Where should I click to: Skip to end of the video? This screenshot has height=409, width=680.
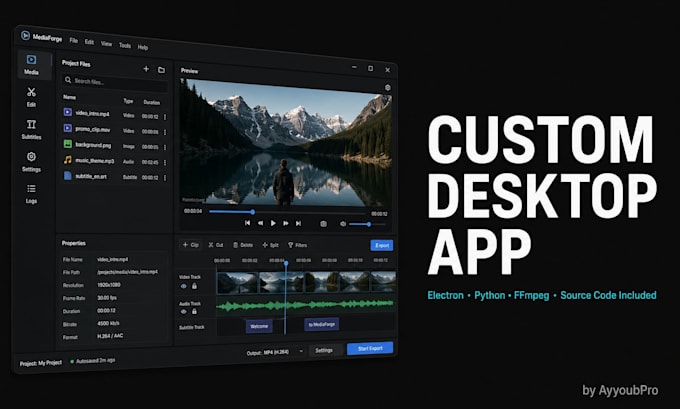298,223
